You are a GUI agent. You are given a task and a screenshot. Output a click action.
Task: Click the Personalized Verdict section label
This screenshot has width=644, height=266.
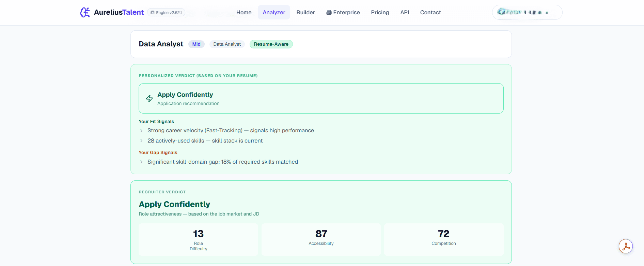coord(198,76)
